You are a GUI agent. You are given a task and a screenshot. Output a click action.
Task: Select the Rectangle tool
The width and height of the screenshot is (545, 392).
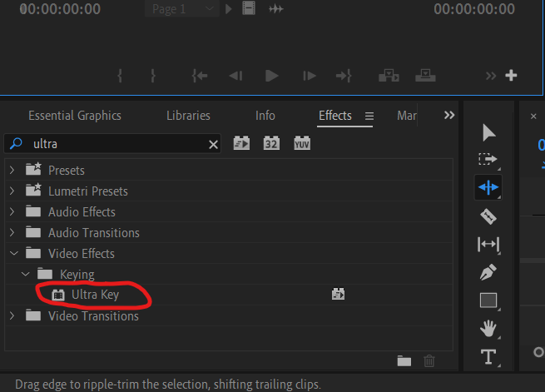click(x=488, y=300)
